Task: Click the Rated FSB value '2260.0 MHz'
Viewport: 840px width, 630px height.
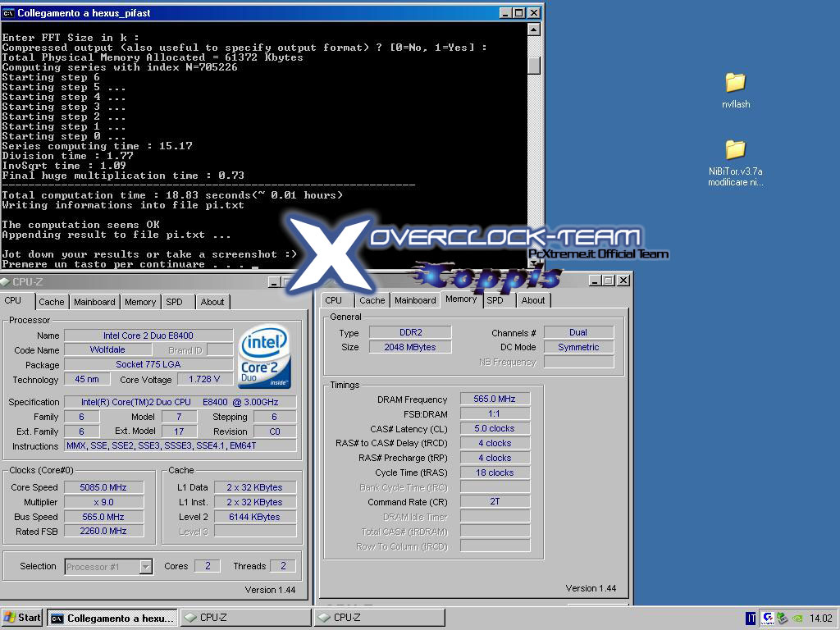Action: (103, 532)
